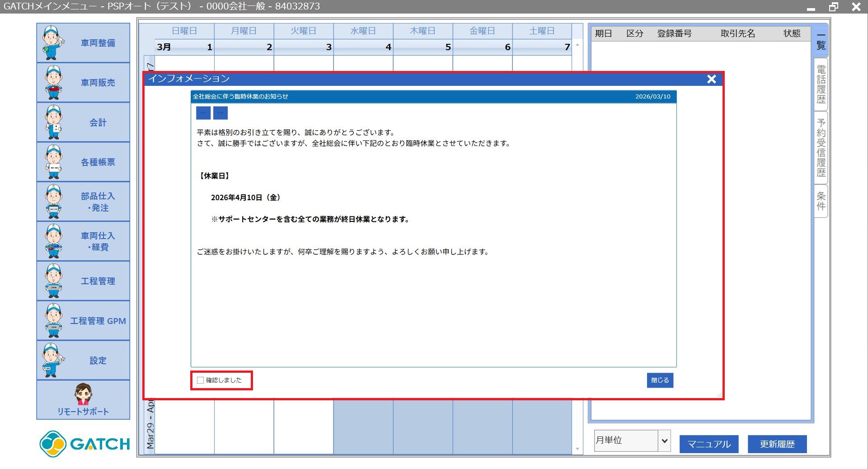The width and height of the screenshot is (868, 469).
Task: Go to next notice with right arrow
Action: point(221,113)
